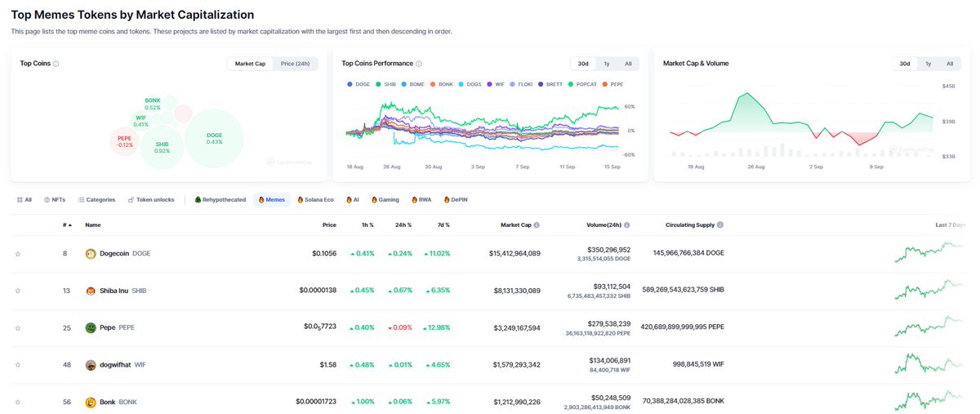Open the All filter tab
Viewport: 980px width, 414px height.
24,199
